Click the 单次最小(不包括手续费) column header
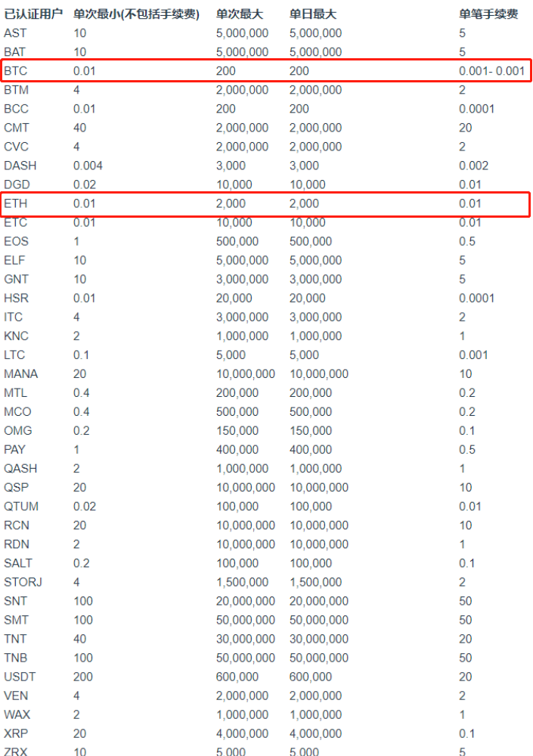 pyautogui.click(x=136, y=14)
